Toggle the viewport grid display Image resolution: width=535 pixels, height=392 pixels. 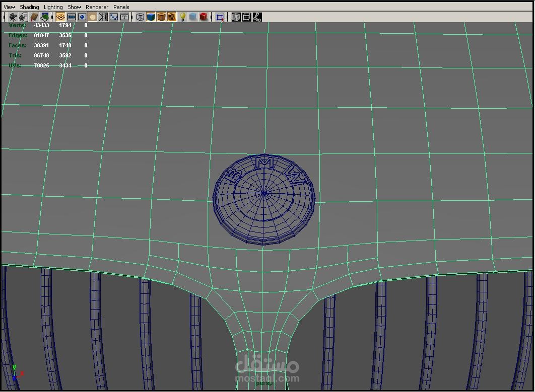click(60, 17)
